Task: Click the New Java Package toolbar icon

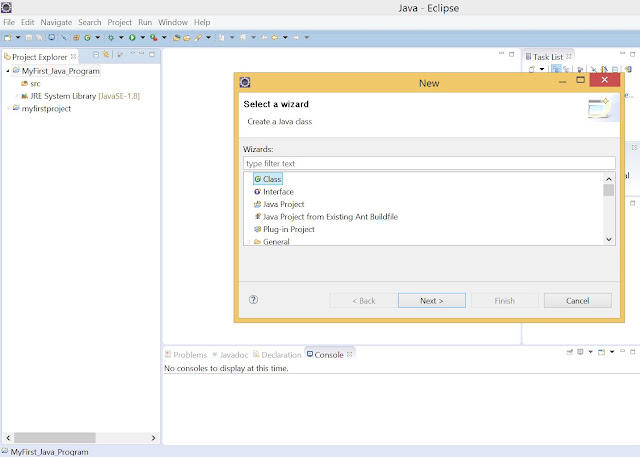Action: [76, 38]
